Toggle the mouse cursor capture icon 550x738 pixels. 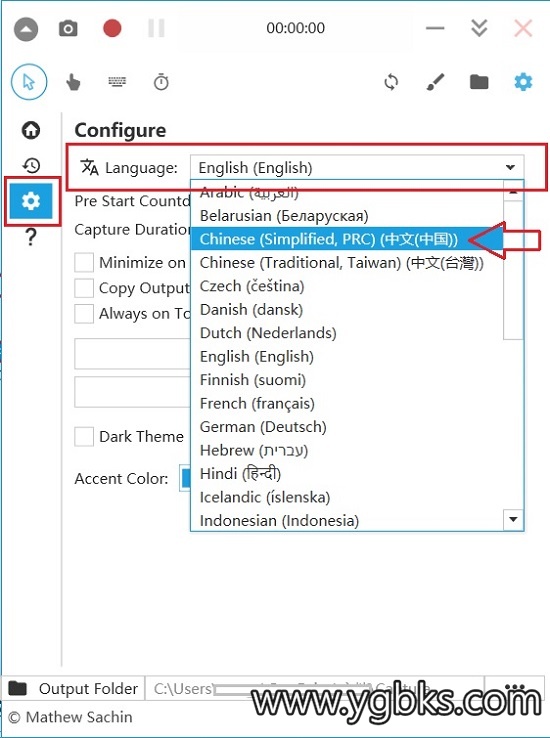(29, 82)
